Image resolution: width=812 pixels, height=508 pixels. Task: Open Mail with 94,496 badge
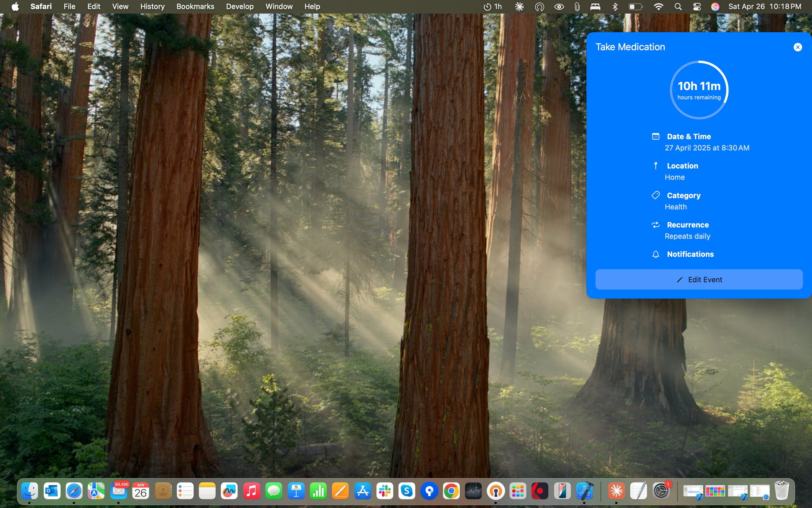point(118,491)
